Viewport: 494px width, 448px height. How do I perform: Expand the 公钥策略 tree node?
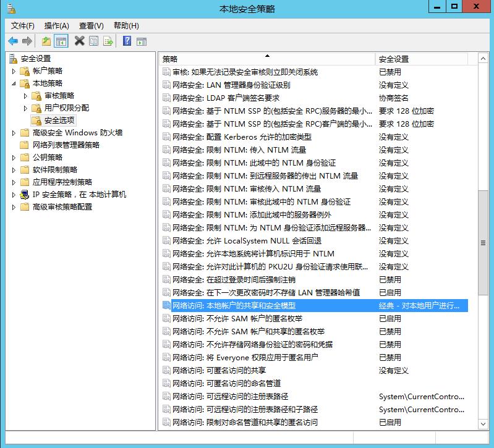[14, 158]
